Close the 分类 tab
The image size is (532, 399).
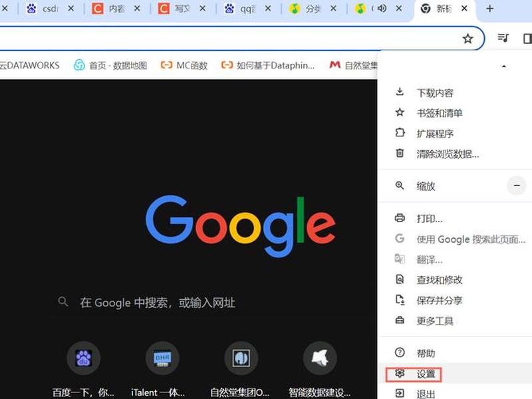pos(334,9)
